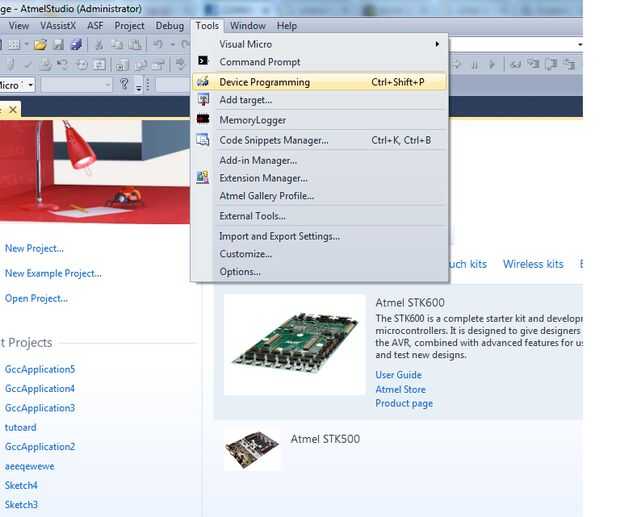620x517 pixels.
Task: Open recent project tutoard
Action: (20, 427)
